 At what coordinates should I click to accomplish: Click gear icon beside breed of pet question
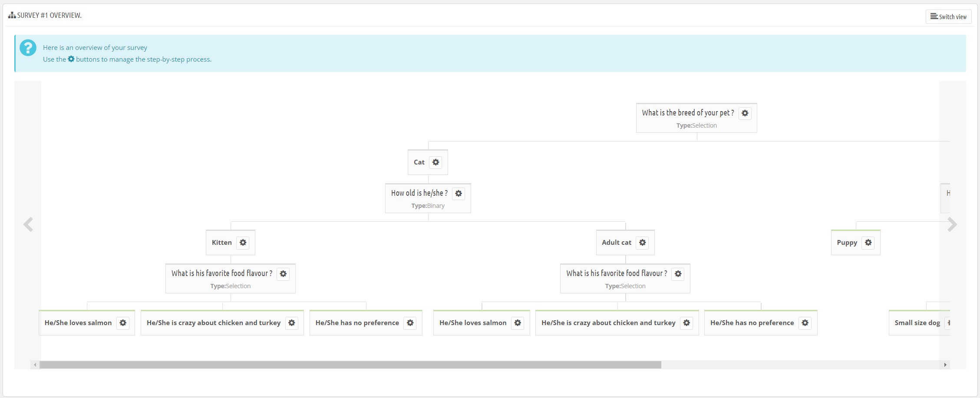point(745,113)
